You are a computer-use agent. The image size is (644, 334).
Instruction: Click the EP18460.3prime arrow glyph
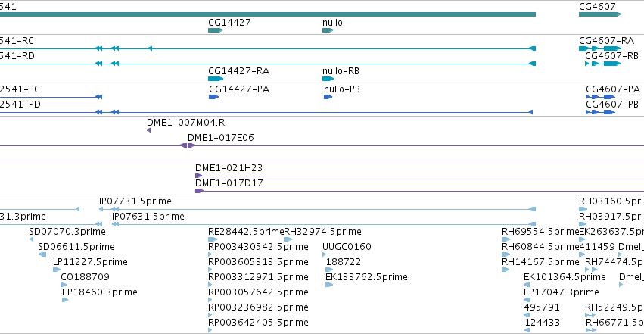coord(65,300)
